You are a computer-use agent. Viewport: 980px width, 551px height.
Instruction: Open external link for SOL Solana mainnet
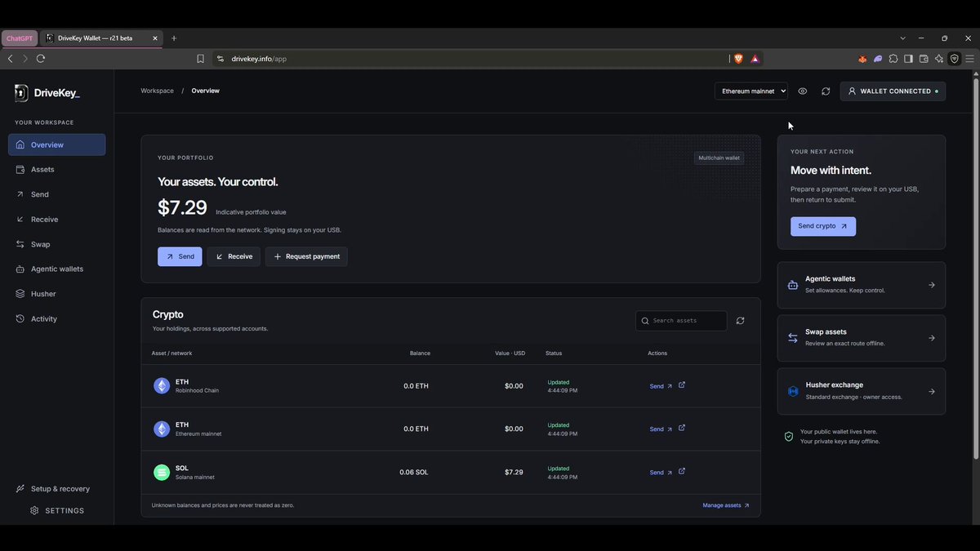pos(682,471)
